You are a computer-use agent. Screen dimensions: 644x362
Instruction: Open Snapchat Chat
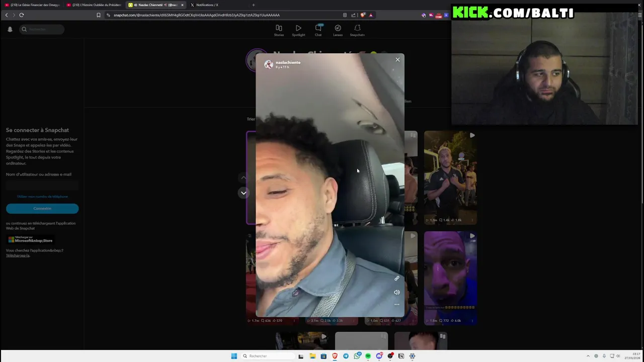pyautogui.click(x=318, y=30)
